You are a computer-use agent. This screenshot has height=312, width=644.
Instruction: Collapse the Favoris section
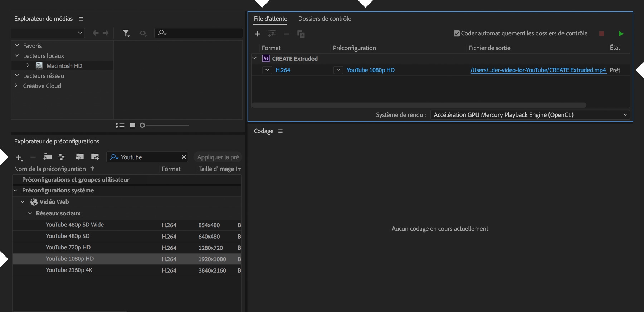point(16,45)
